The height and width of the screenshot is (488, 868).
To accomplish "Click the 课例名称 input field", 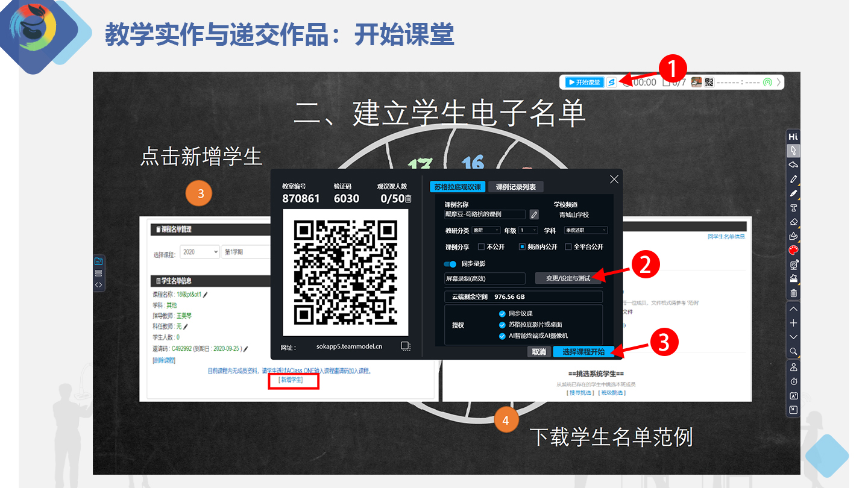I will point(485,214).
